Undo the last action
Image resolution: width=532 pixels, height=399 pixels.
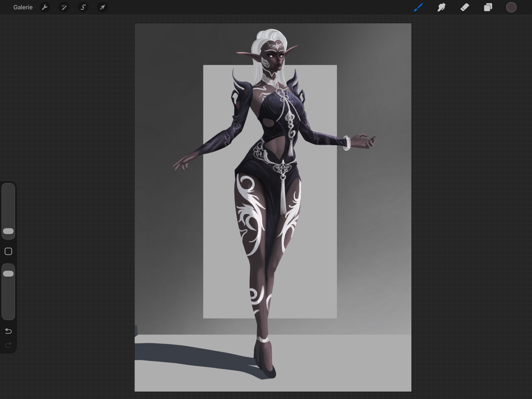pyautogui.click(x=9, y=331)
